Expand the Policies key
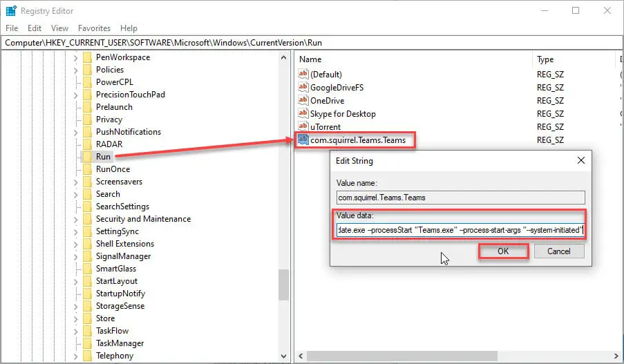 click(75, 70)
